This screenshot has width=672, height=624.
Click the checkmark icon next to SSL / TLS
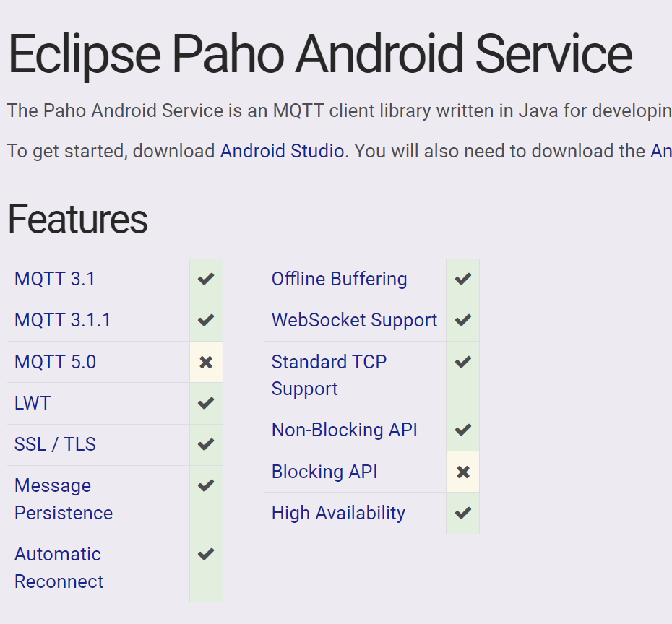click(x=206, y=445)
